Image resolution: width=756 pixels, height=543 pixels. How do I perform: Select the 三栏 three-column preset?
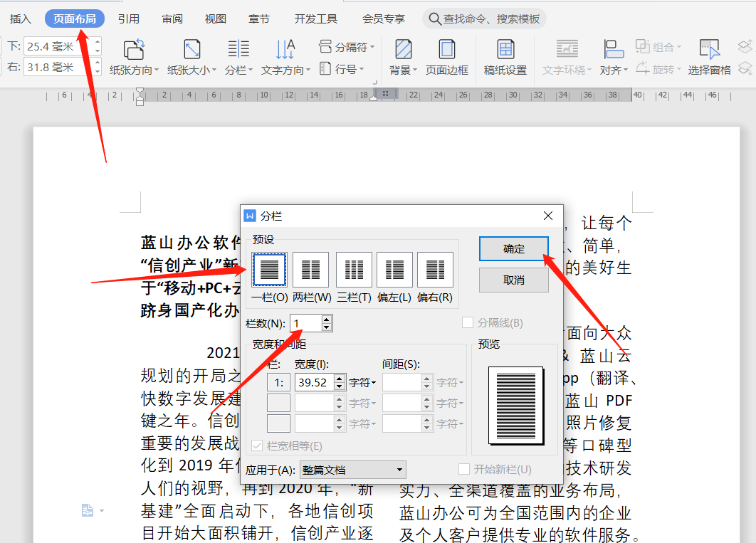[354, 270]
